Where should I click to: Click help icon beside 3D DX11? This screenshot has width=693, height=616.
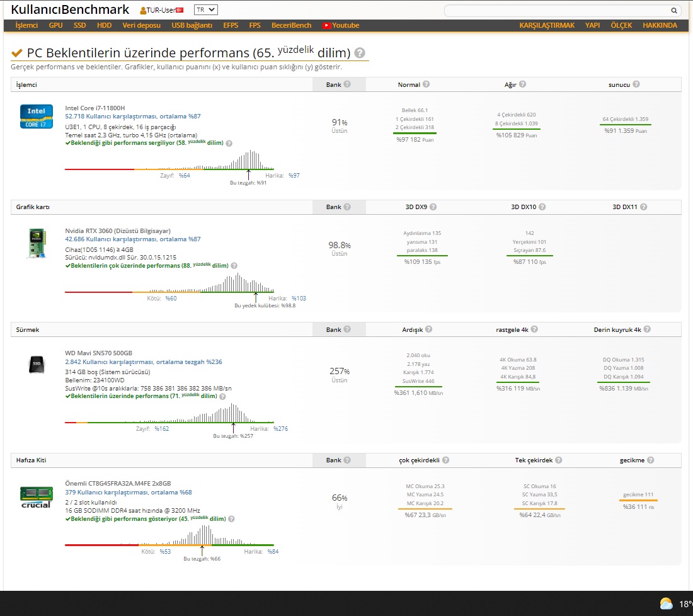[x=643, y=207]
